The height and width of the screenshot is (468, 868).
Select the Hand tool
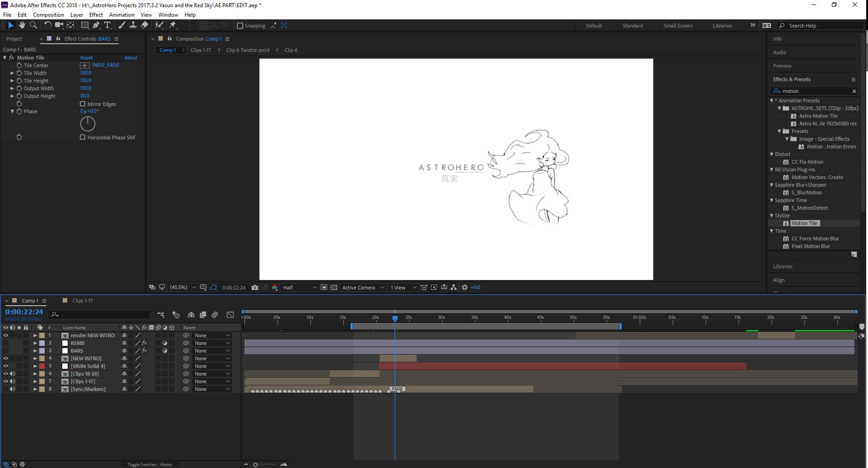tap(22, 25)
